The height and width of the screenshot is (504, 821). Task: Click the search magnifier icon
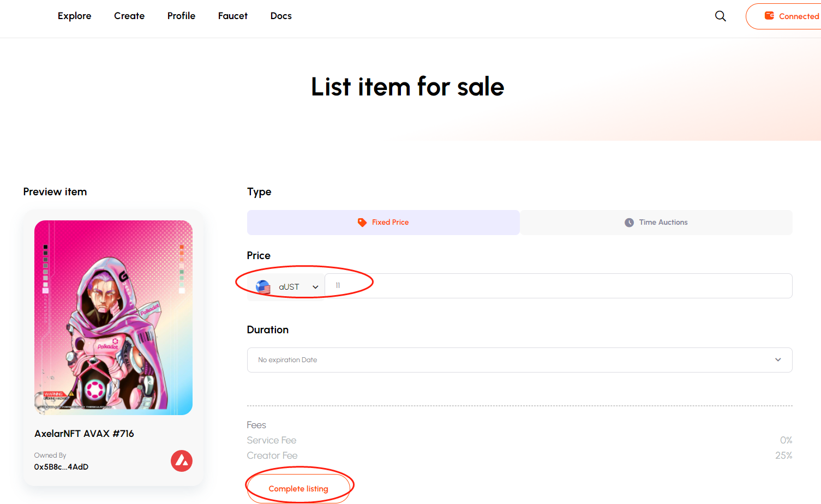click(720, 16)
